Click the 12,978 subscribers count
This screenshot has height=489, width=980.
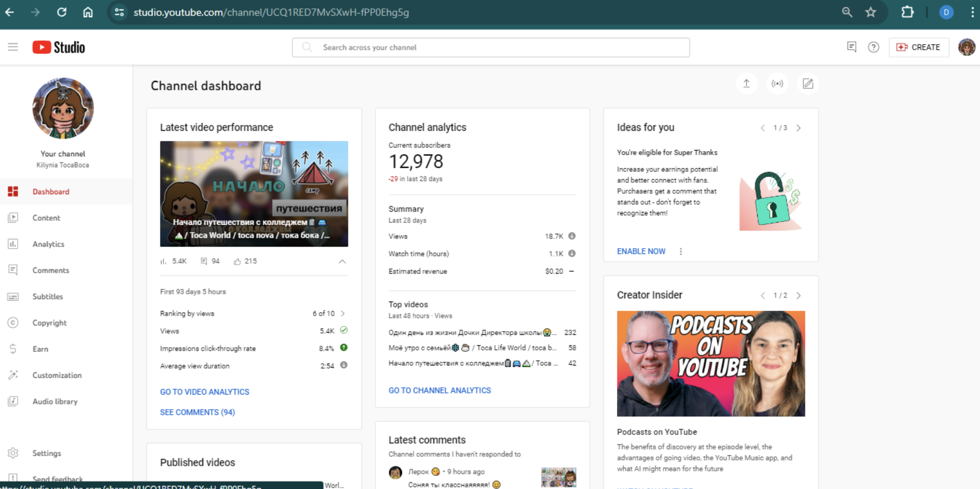coord(416,161)
